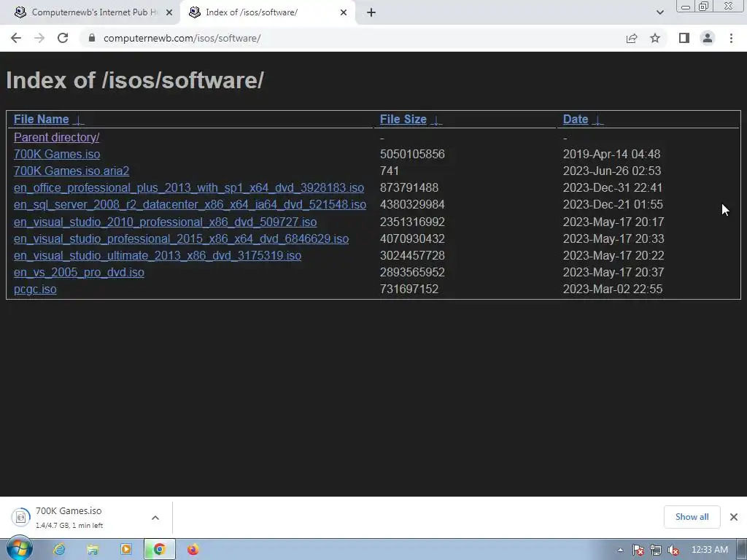Download the Office Professional Plus 2013 iso
The width and height of the screenshot is (747, 560).
(x=189, y=187)
